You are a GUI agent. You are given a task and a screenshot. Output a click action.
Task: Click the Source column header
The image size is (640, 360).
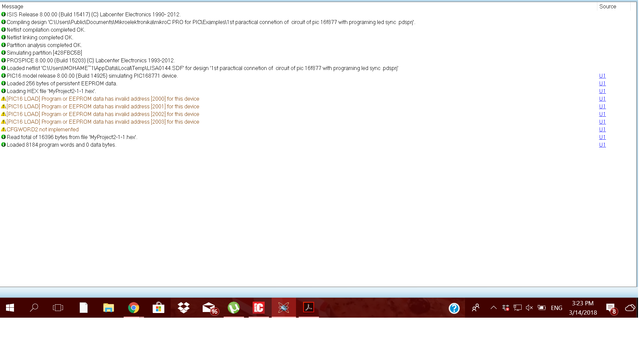tap(607, 7)
